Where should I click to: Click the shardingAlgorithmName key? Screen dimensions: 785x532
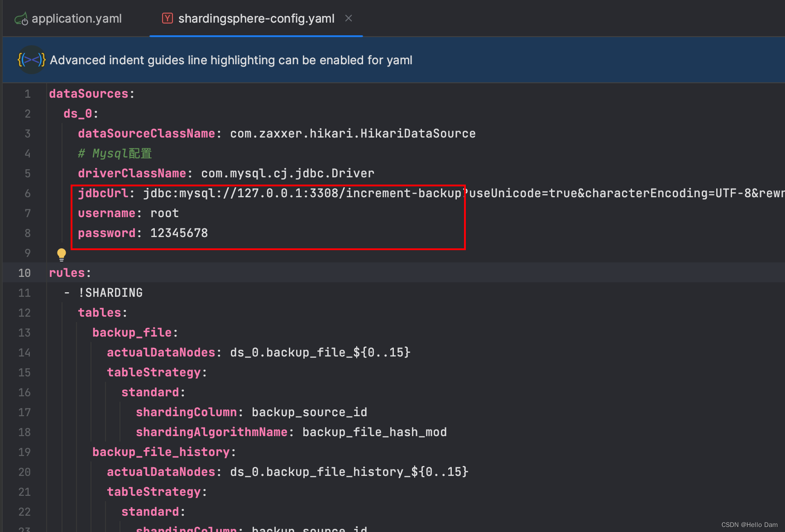pos(212,432)
